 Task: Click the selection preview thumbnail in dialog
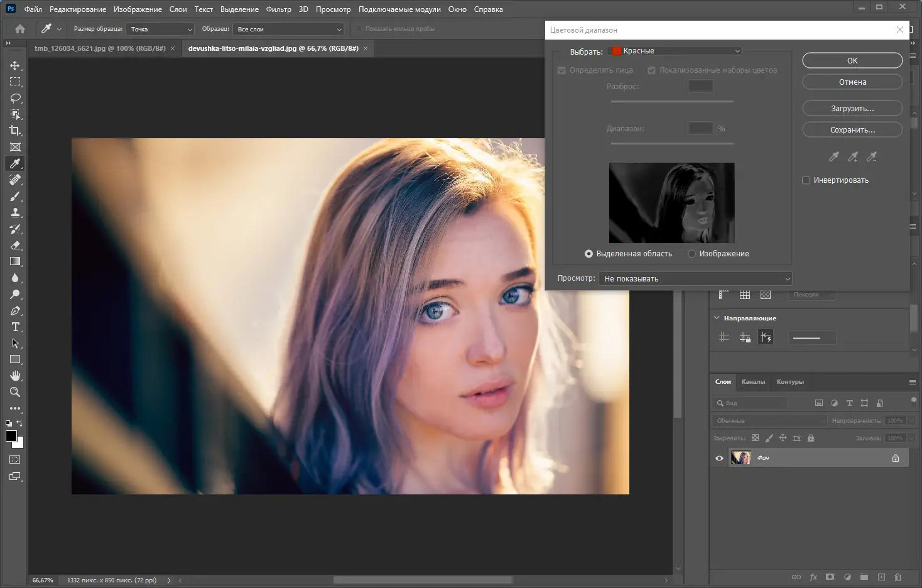pos(671,203)
